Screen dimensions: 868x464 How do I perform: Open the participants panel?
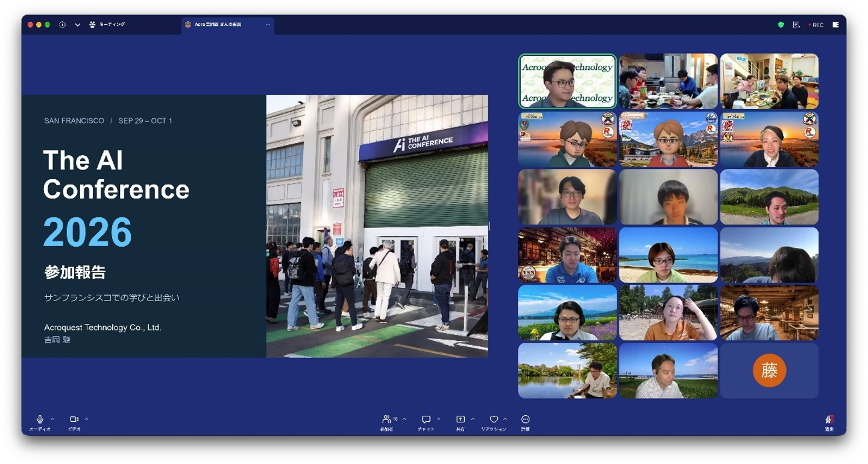pos(386,419)
